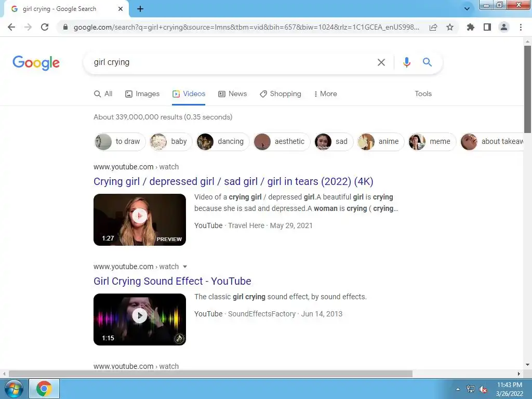Reload the page with the refresh icon
The image size is (532, 399).
45,27
